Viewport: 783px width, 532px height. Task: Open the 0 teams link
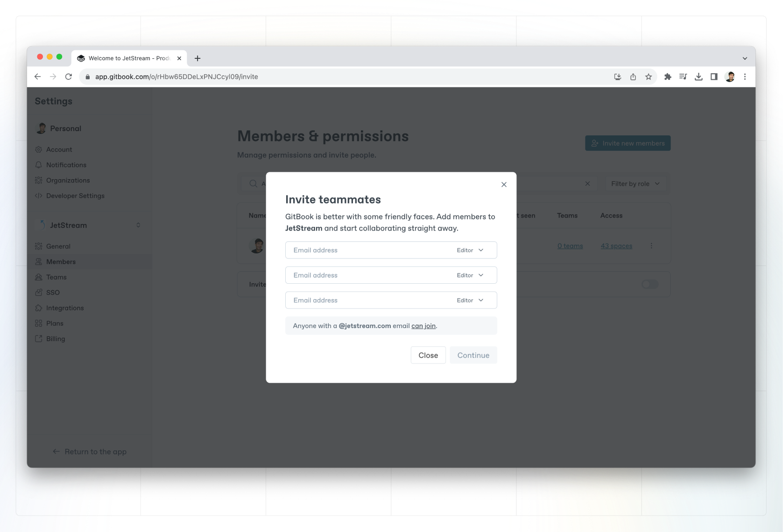pos(570,246)
